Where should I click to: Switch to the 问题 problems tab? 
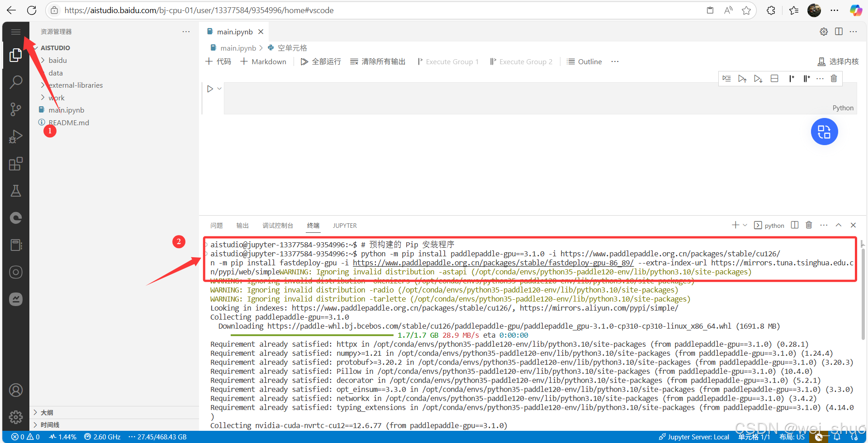(x=217, y=226)
